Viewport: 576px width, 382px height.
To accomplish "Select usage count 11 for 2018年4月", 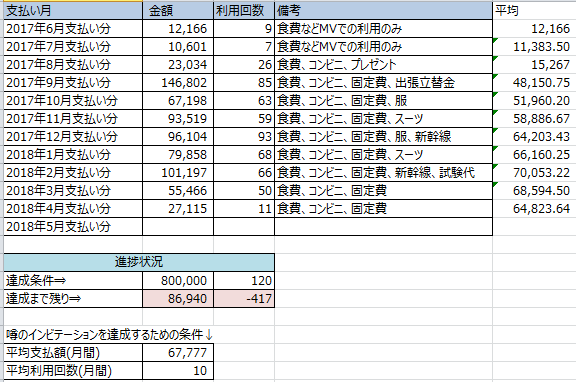I will [244, 209].
